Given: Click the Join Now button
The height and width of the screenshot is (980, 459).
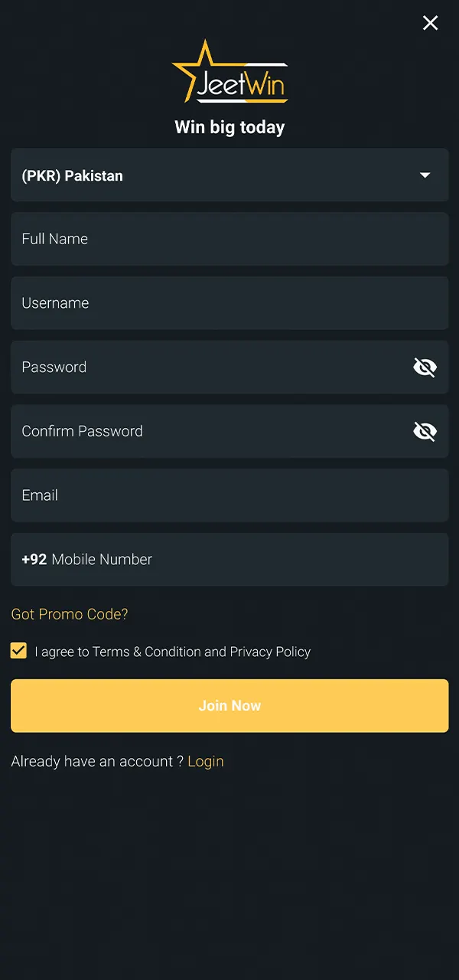Looking at the screenshot, I should coord(229,705).
